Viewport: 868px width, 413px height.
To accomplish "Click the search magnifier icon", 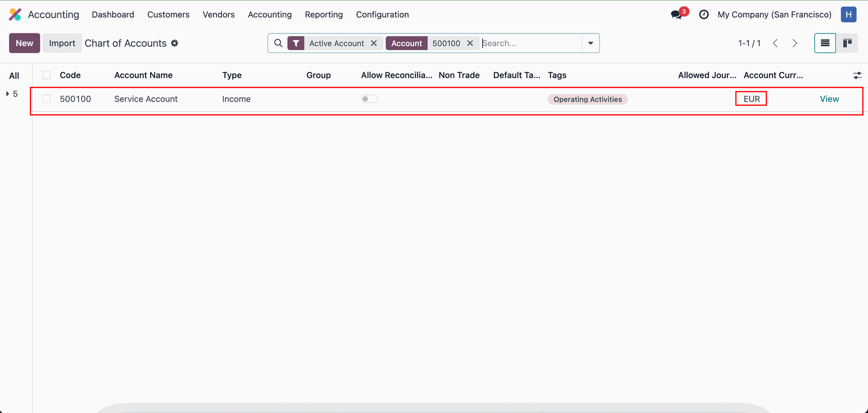I will [x=278, y=43].
